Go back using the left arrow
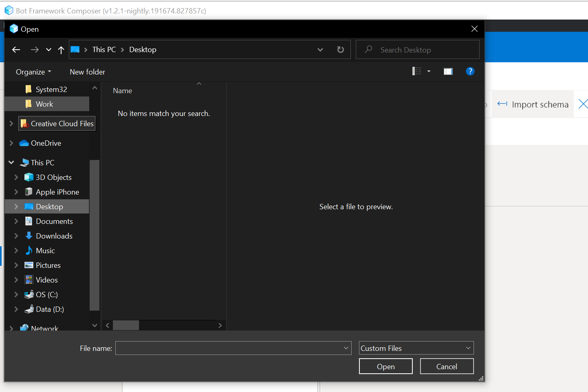 click(x=16, y=50)
